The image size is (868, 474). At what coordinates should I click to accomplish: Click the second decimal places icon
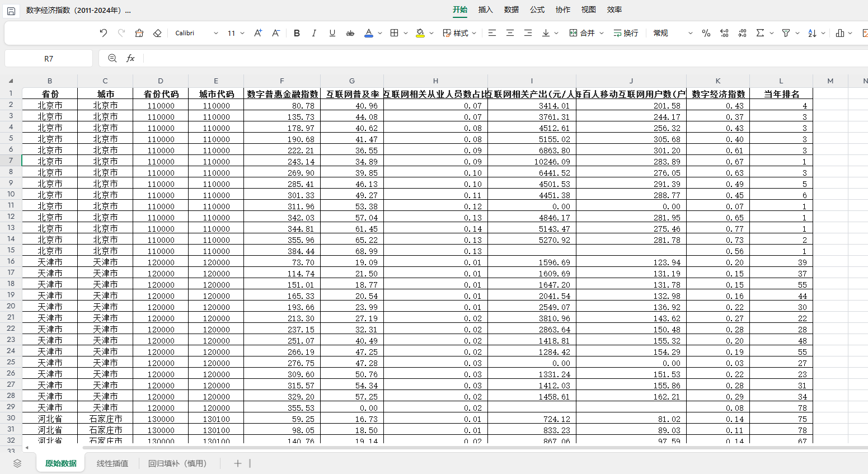point(742,33)
